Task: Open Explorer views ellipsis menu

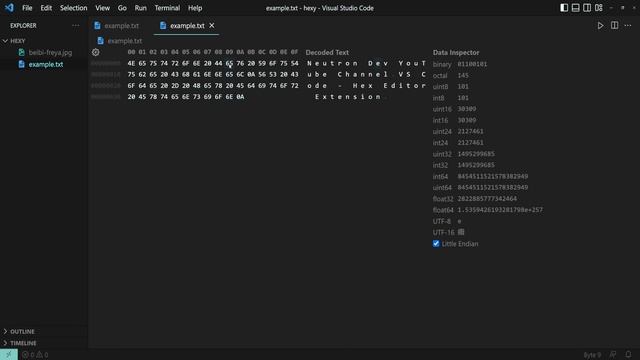Action: [76, 25]
